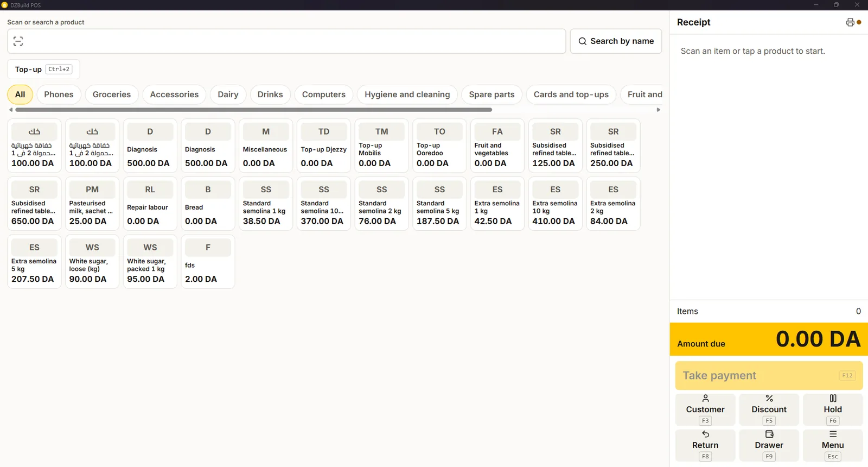Click the barcode scan icon in search field

[x=18, y=41]
